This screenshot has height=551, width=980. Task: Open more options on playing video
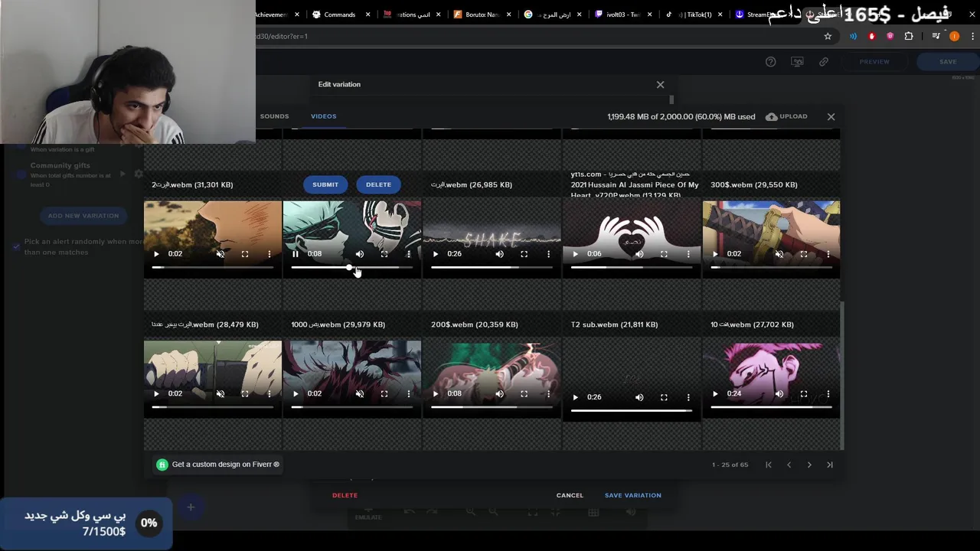coord(409,254)
